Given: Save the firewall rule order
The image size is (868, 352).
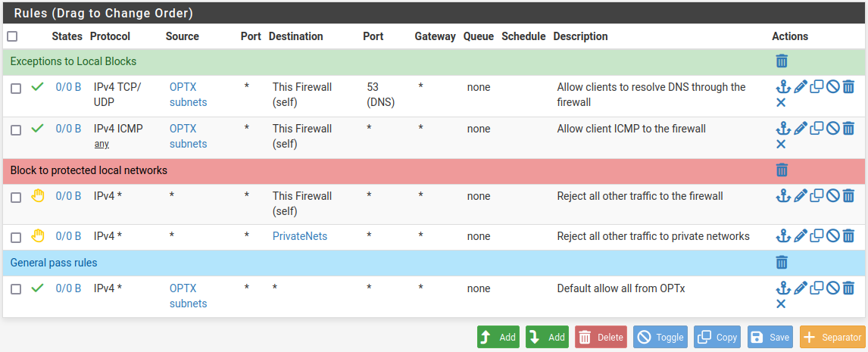Looking at the screenshot, I should [770, 337].
